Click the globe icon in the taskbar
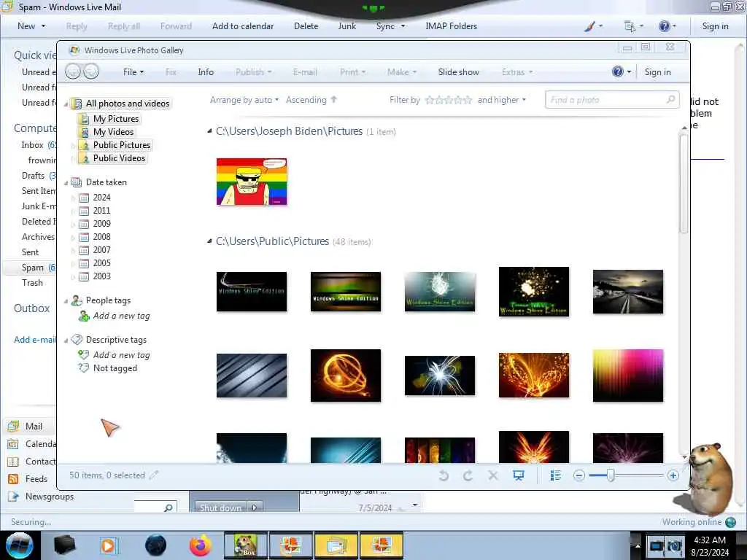Viewport: 747px width, 560px height. (156, 545)
